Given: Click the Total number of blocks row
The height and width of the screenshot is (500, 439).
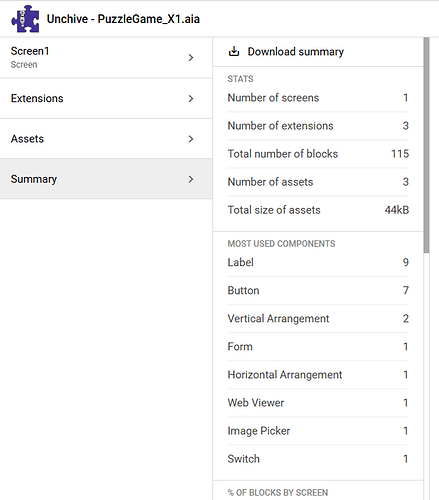Looking at the screenshot, I should 318,154.
